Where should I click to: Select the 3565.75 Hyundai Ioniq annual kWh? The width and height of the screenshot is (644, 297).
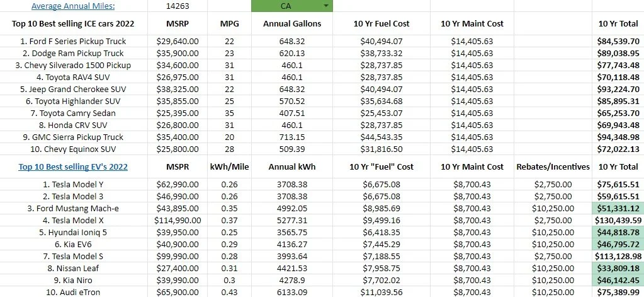pos(292,233)
